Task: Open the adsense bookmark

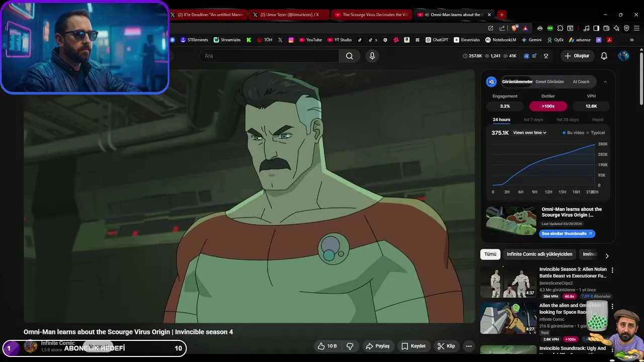Action: [580, 40]
